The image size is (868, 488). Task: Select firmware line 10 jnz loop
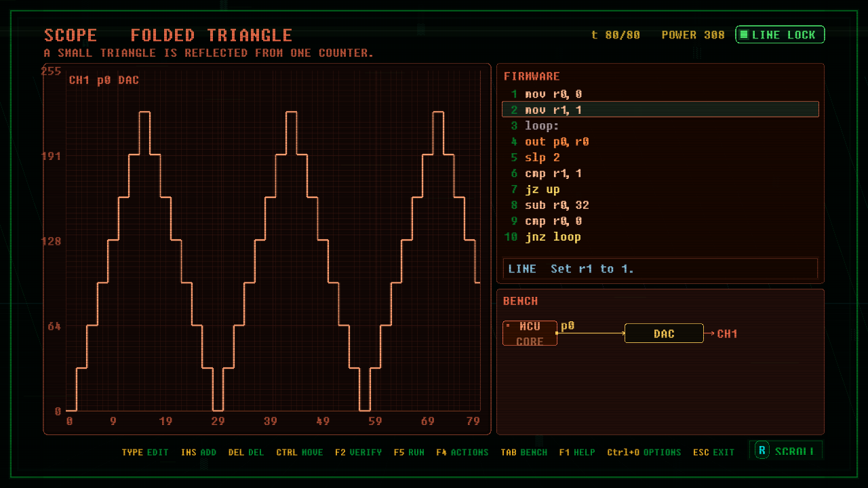pos(660,237)
